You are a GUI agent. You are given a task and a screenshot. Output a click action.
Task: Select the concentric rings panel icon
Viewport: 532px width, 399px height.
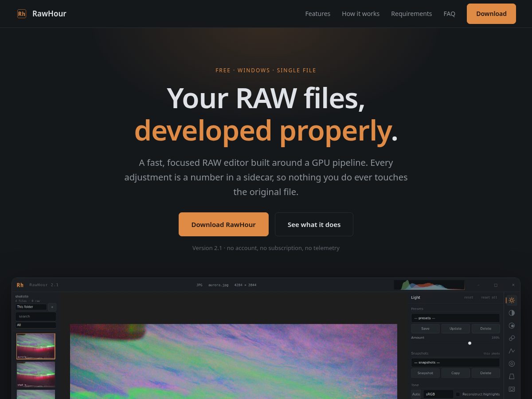pyautogui.click(x=512, y=364)
